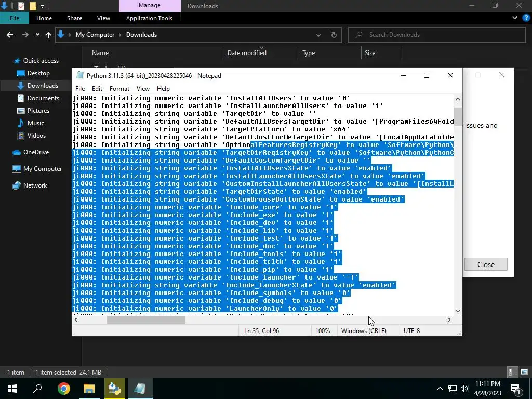This screenshot has width=532, height=399.
Task: Select My Computer in navigation pane
Action: 43,169
